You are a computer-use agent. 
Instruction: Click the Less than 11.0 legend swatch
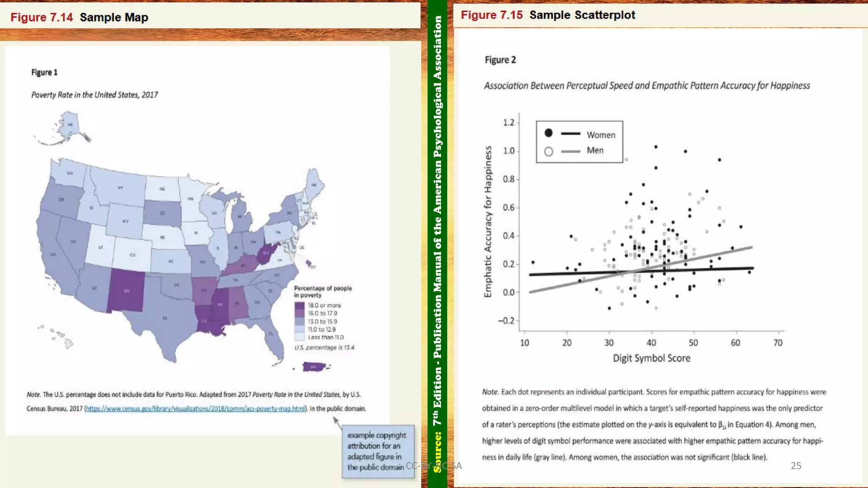pos(299,337)
